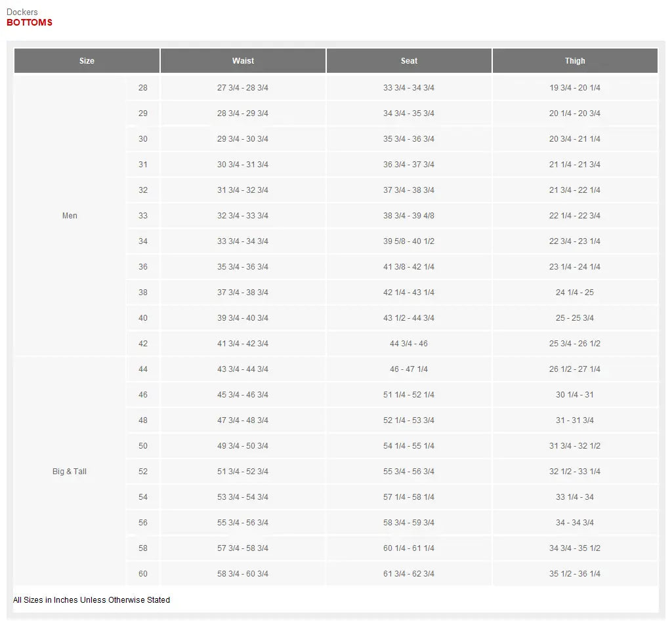Screen dimensions: 672x629
Task: Click the red BOTTOMS heading
Action: 30,22
